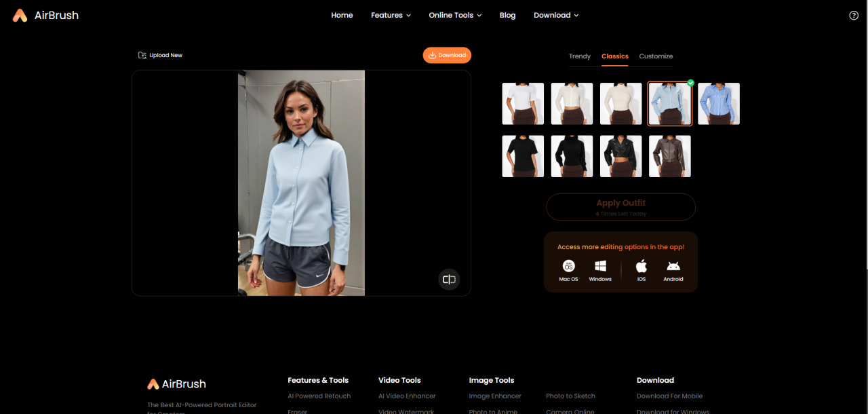868x414 pixels.
Task: Open the Customize tab
Action: click(x=655, y=56)
